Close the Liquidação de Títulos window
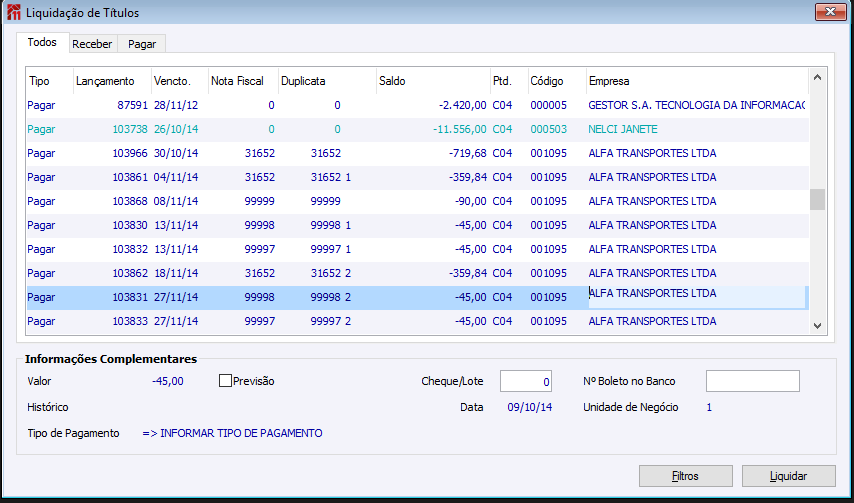Viewport: 854px width, 503px height. [x=831, y=12]
